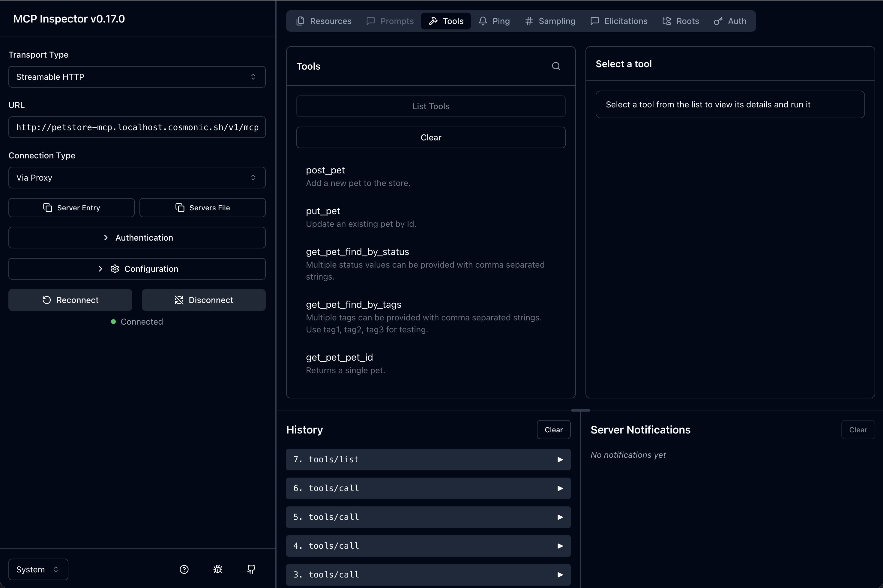Clear the History panel
The width and height of the screenshot is (883, 588).
[553, 430]
